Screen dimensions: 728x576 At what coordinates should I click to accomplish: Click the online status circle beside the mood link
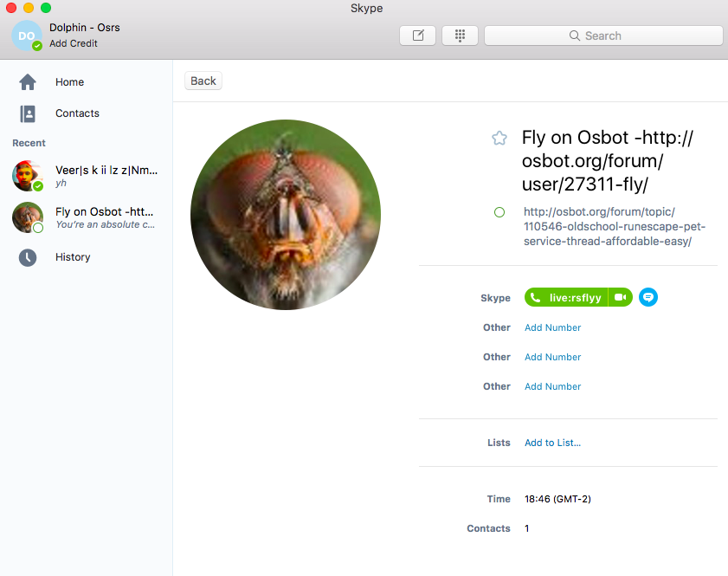tap(499, 212)
